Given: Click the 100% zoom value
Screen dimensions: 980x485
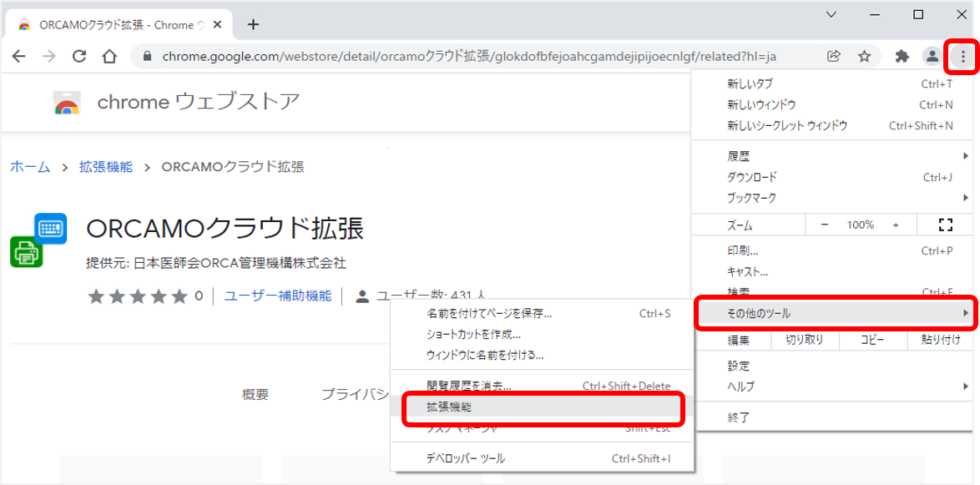Looking at the screenshot, I should pyautogui.click(x=861, y=225).
